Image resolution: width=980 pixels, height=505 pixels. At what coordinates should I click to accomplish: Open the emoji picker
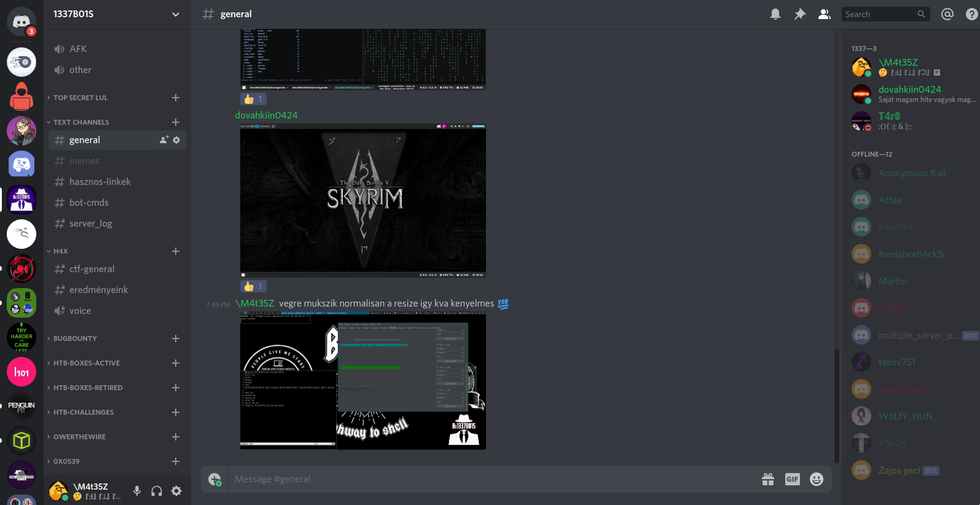(817, 479)
